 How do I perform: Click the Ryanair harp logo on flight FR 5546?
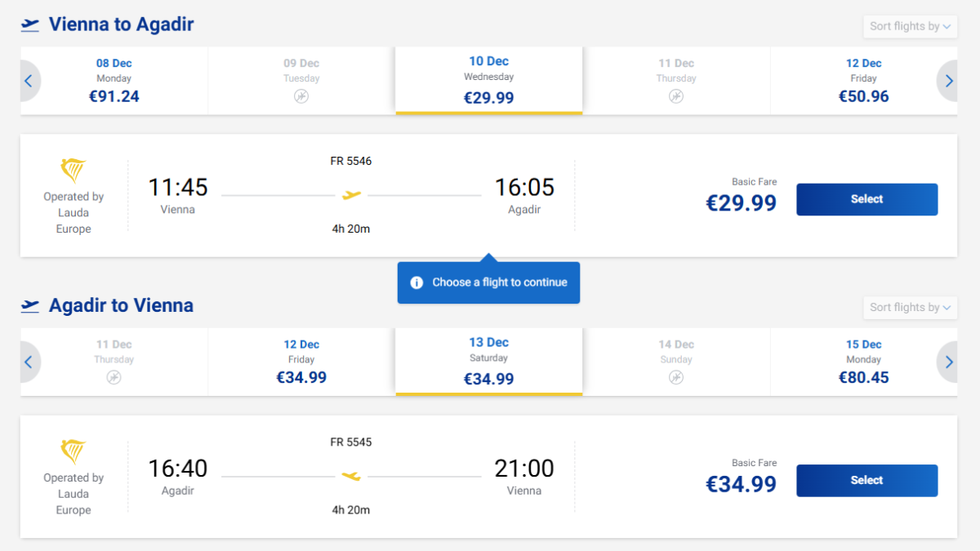[x=73, y=171]
